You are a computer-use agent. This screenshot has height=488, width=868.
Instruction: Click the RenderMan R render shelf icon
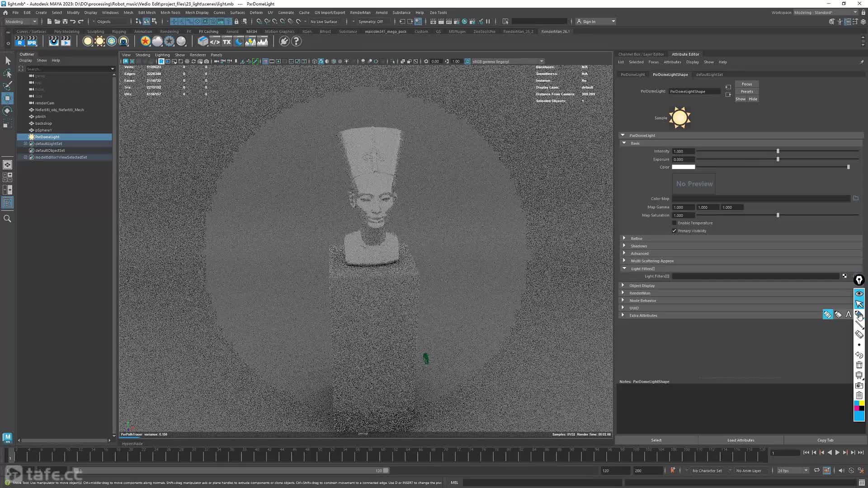(20, 42)
